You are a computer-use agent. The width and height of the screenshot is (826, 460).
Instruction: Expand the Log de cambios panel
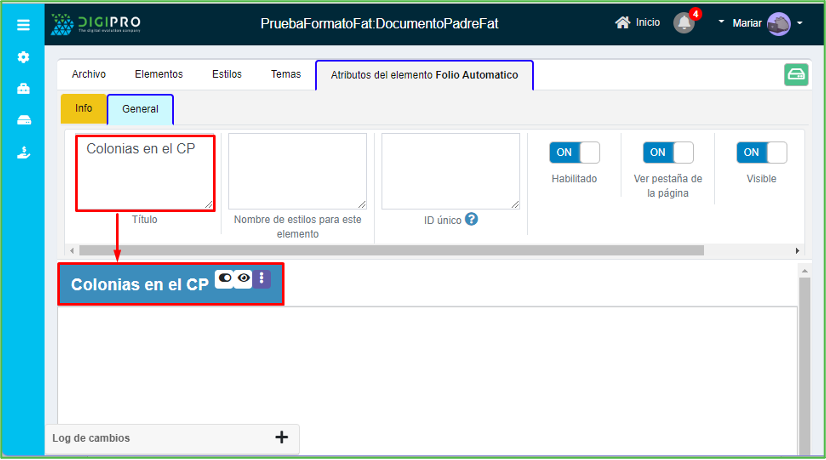tap(281, 437)
